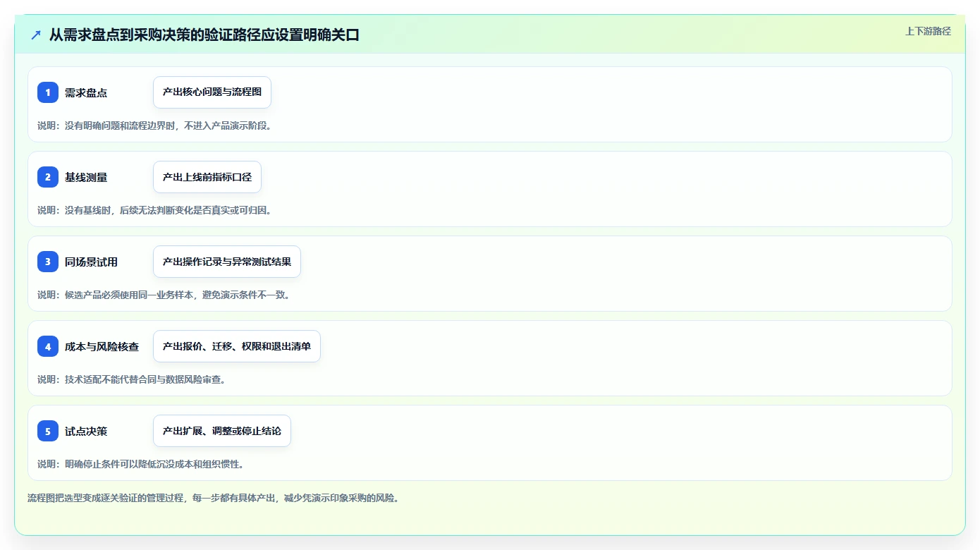Click the step 1 number badge

pyautogui.click(x=48, y=92)
